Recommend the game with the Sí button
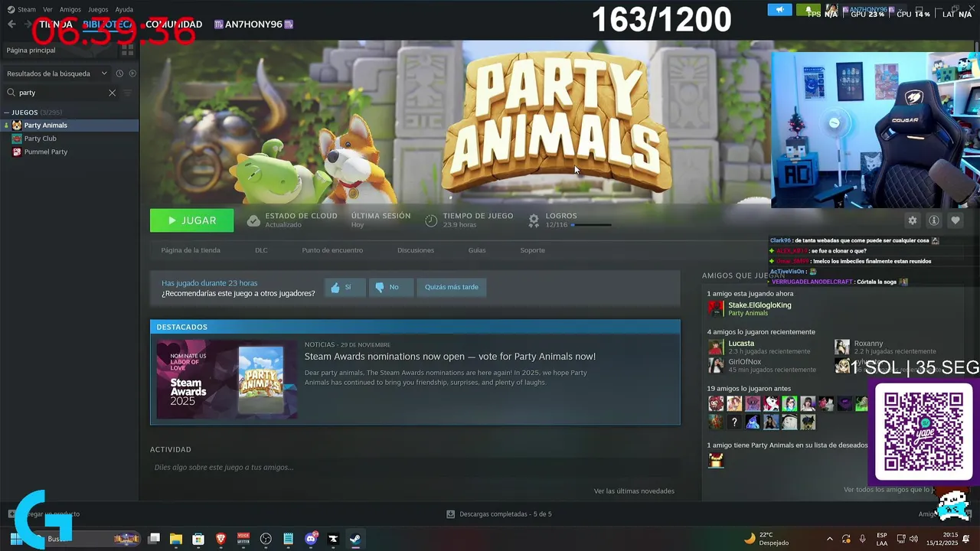 pyautogui.click(x=344, y=287)
